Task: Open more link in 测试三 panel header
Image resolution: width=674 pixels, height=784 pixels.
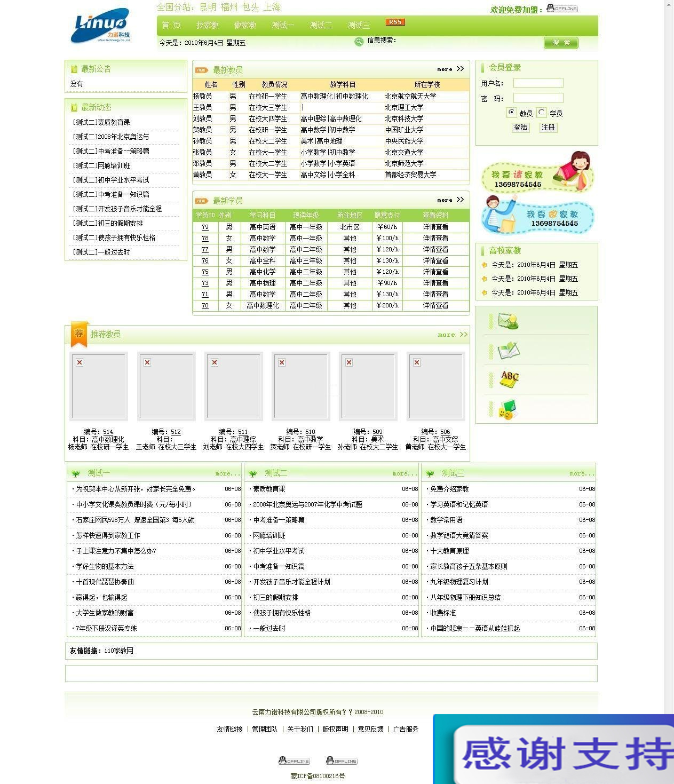Action: (582, 473)
